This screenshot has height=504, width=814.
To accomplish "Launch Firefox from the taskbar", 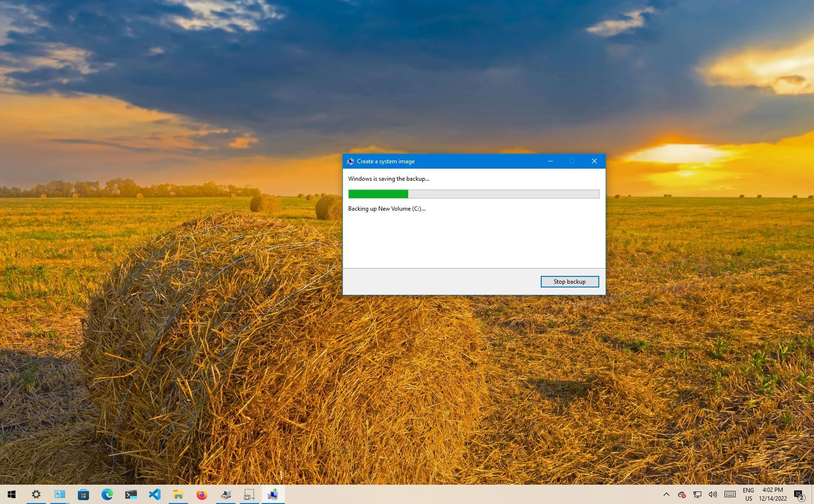I will point(202,494).
